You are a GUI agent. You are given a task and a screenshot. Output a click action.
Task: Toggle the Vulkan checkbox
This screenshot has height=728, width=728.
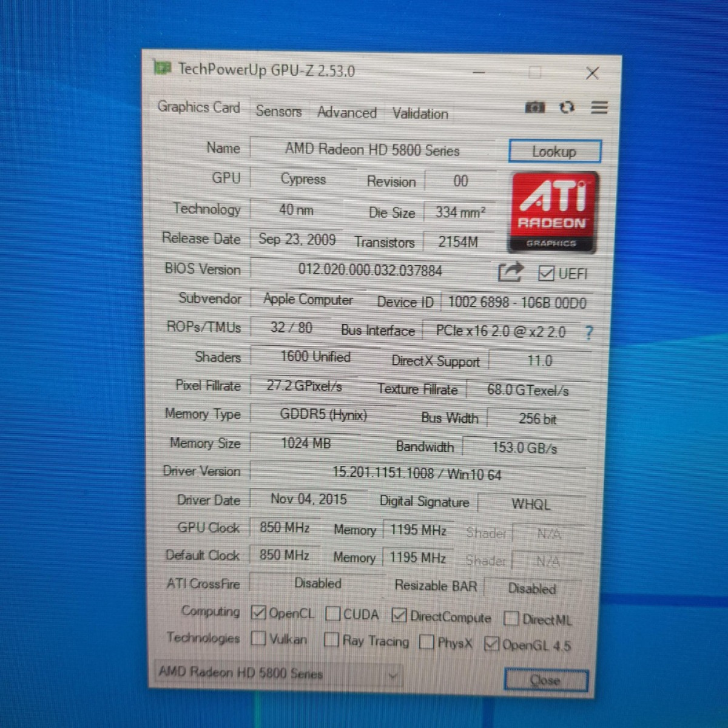[x=258, y=638]
